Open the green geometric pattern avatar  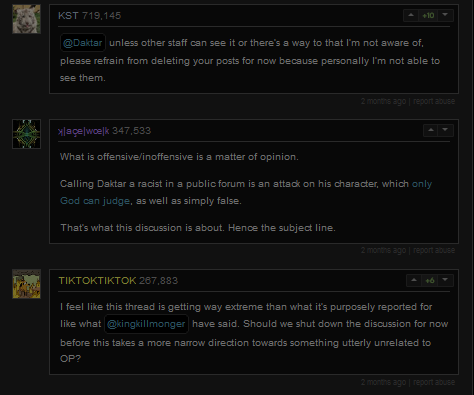pyautogui.click(x=26, y=134)
